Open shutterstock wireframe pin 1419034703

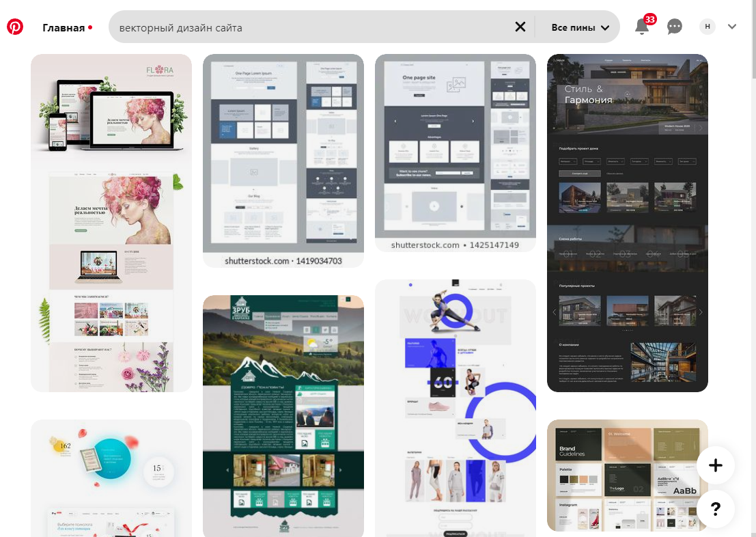click(x=283, y=161)
